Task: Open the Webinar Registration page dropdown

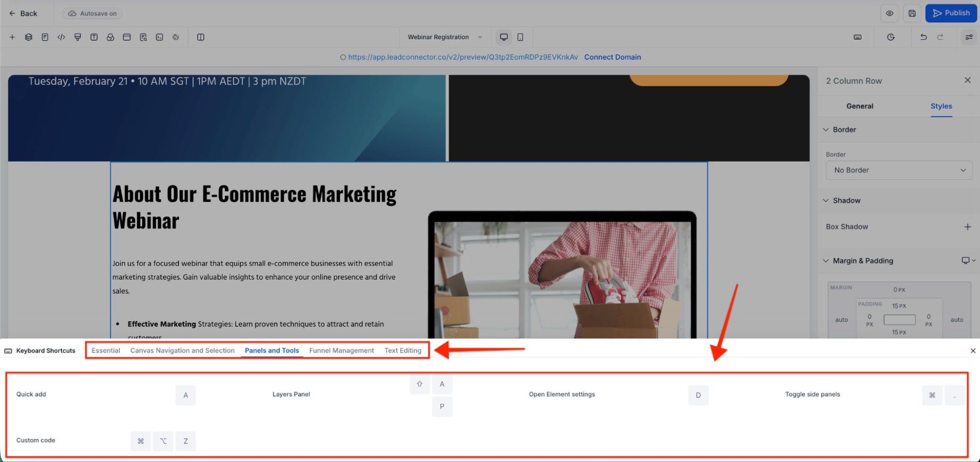Action: [x=445, y=37]
